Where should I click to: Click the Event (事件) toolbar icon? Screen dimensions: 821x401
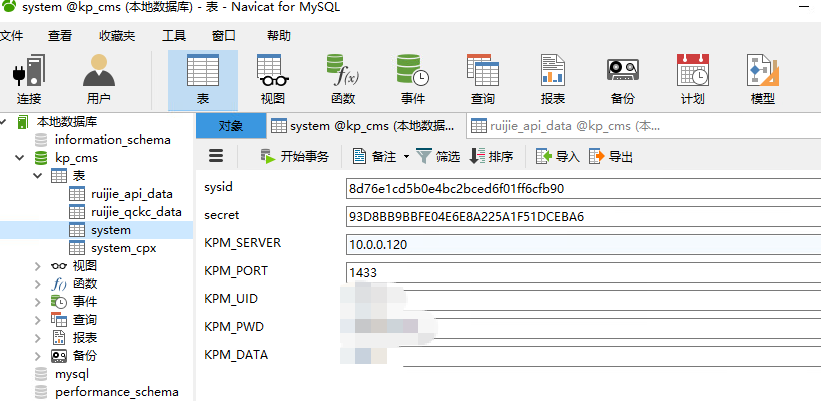tap(412, 79)
